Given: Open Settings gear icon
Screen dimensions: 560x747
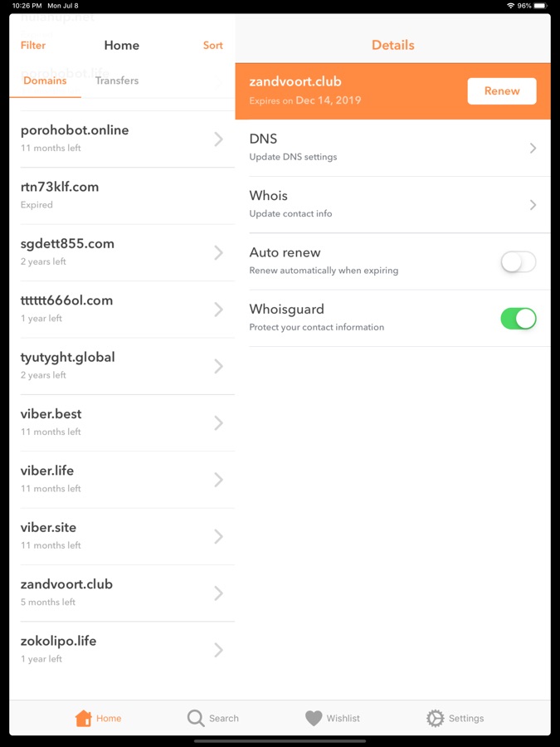Looking at the screenshot, I should pyautogui.click(x=435, y=718).
